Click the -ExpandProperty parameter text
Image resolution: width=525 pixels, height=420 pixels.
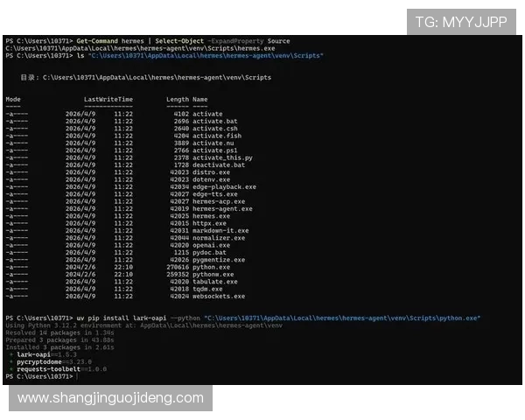click(x=235, y=41)
